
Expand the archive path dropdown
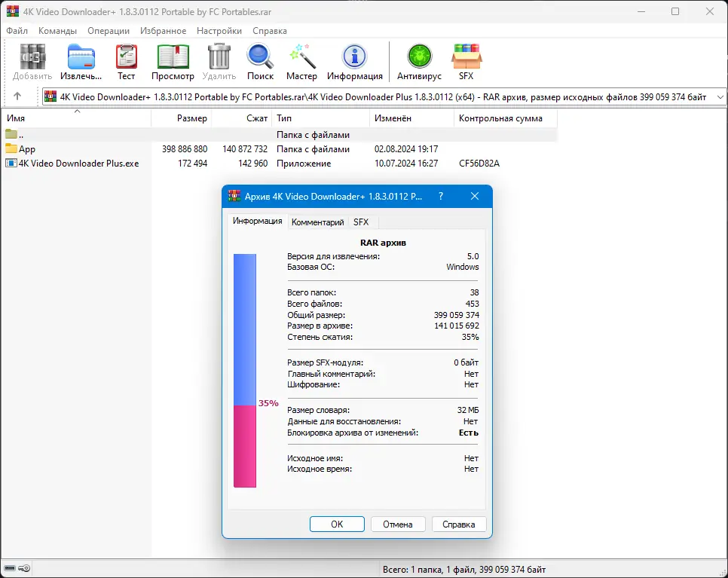coord(720,96)
